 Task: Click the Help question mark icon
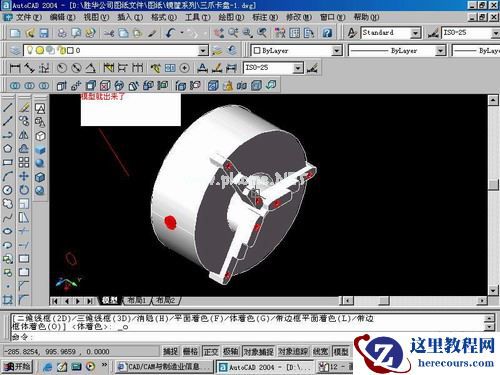click(x=327, y=33)
